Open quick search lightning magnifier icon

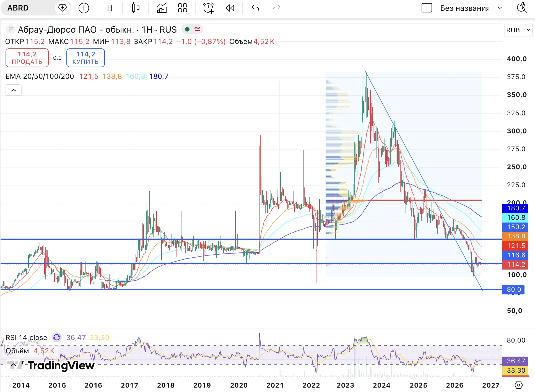522,8
